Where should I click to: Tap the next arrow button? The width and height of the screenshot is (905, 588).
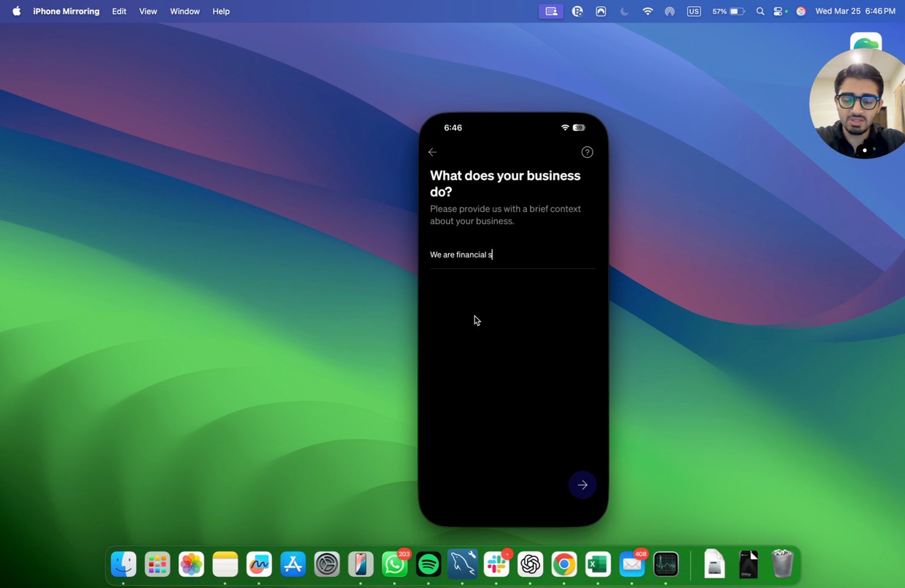[x=582, y=485]
